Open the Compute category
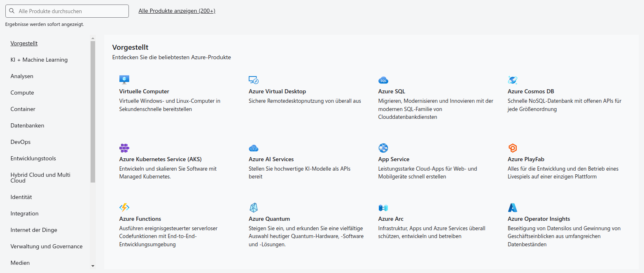 (x=22, y=93)
